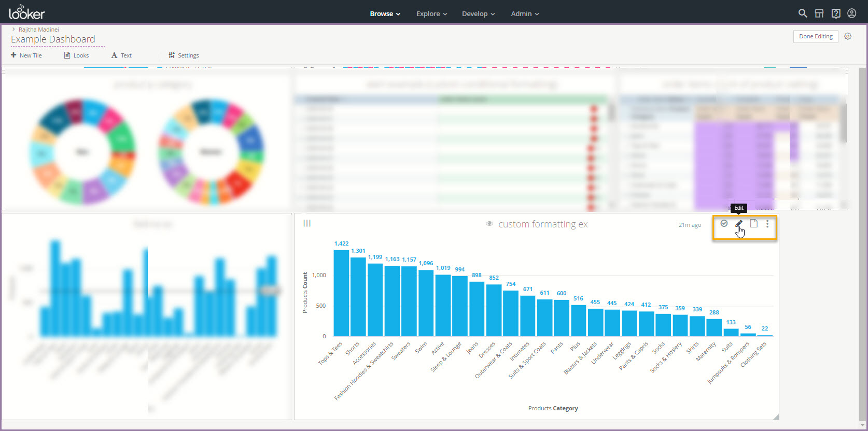Click Text in the dashboard toolbar

121,55
